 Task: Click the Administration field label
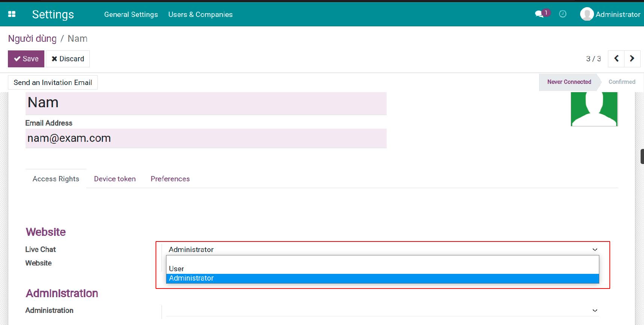pos(49,310)
